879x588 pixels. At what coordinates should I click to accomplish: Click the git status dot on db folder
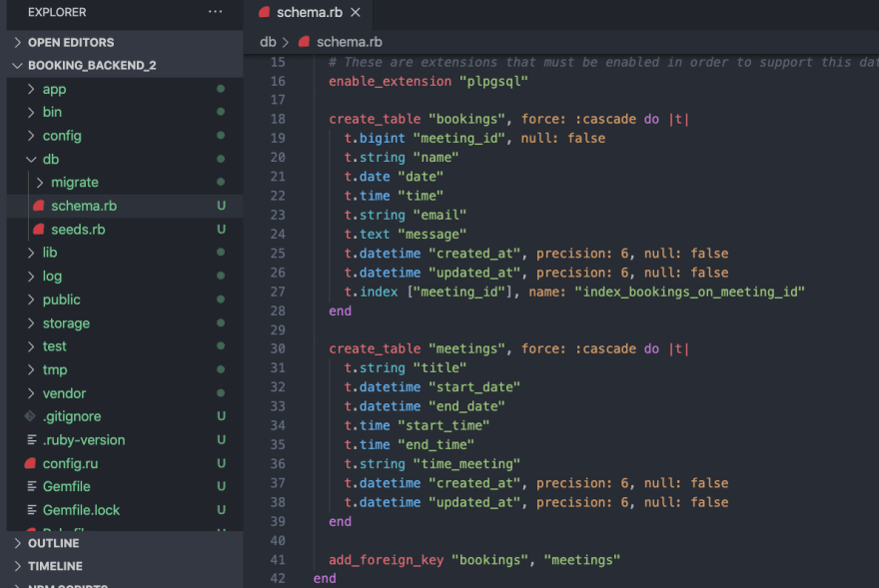[x=221, y=159]
